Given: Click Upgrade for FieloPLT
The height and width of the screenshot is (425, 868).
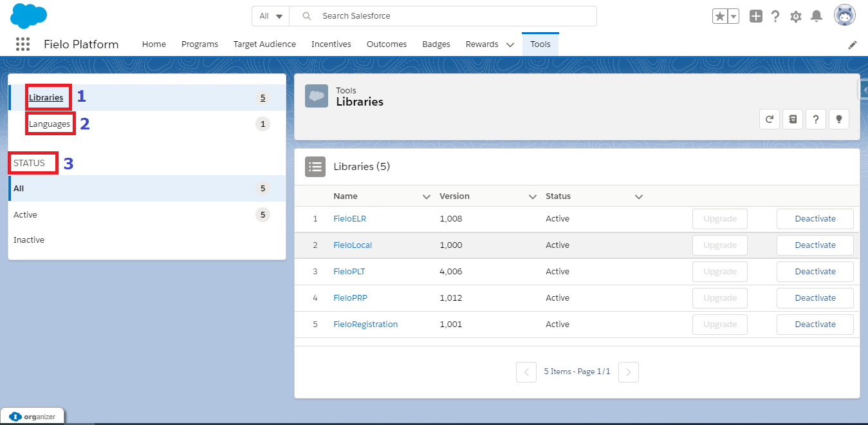Looking at the screenshot, I should click(x=720, y=272).
